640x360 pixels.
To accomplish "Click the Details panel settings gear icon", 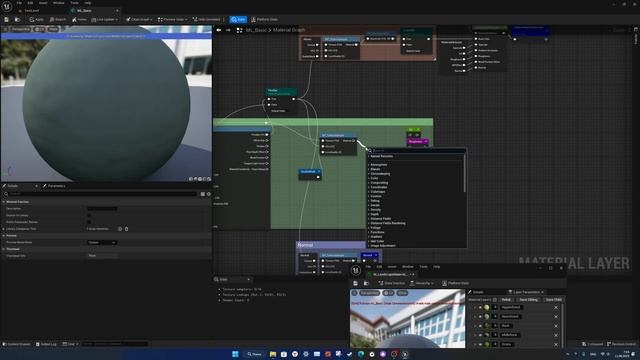I will coord(209,194).
